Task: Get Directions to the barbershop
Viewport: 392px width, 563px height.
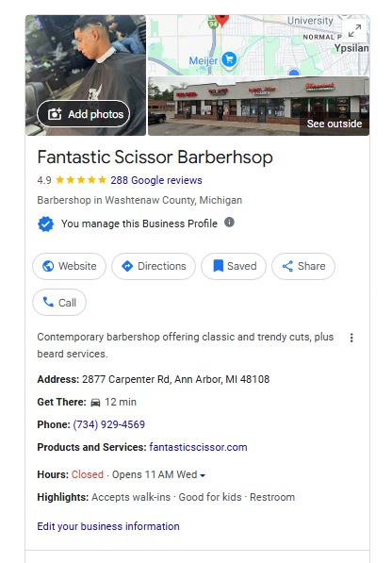Action: coord(154,266)
